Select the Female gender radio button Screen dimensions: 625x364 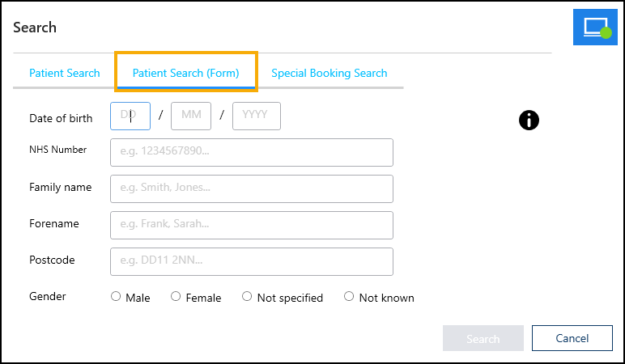[x=176, y=297]
